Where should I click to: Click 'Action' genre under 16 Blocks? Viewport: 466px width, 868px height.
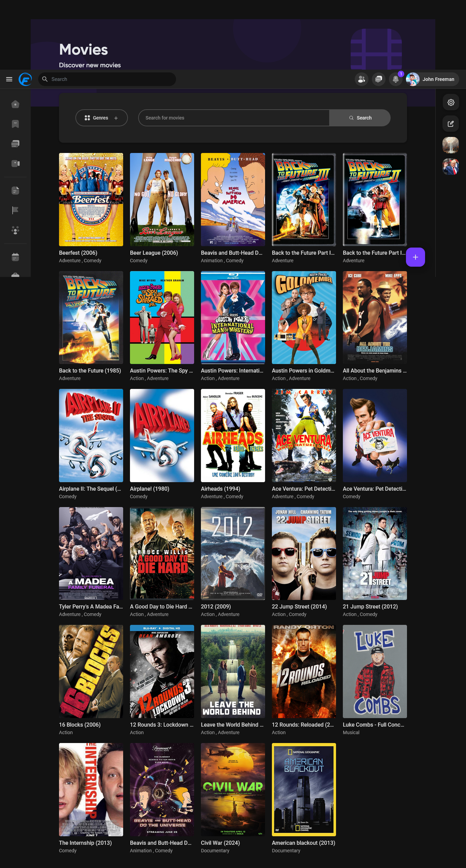click(x=66, y=733)
